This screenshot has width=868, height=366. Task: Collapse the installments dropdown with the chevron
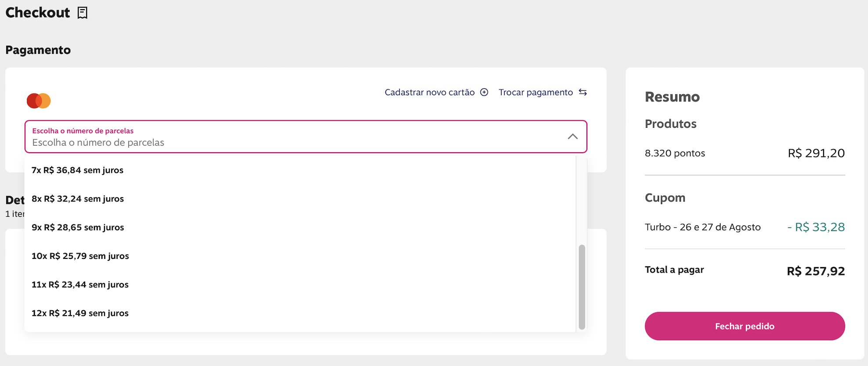pyautogui.click(x=572, y=136)
